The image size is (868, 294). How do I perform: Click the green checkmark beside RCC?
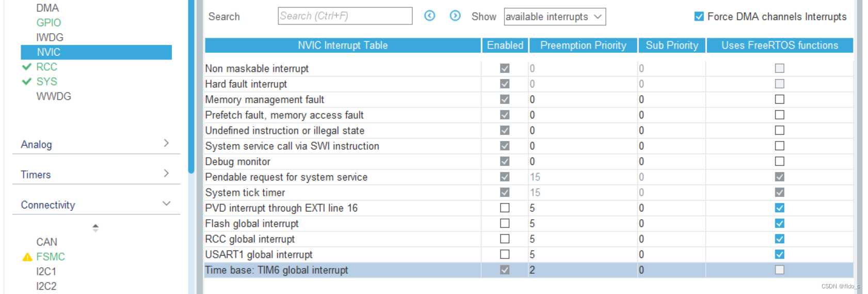(x=27, y=67)
